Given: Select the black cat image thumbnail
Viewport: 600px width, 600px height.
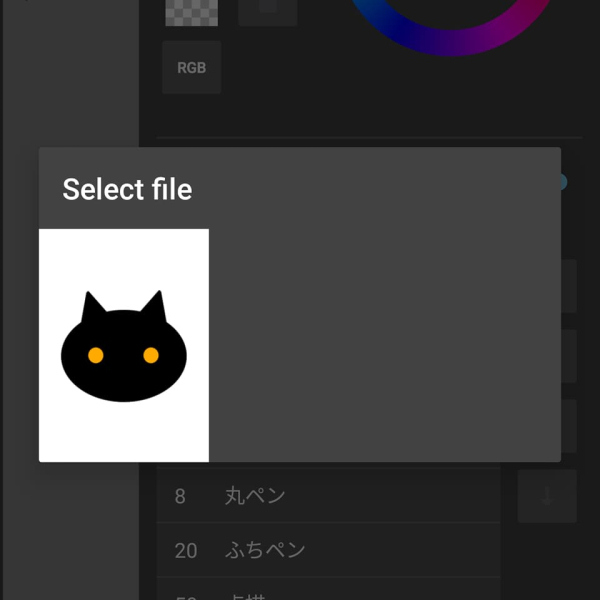Looking at the screenshot, I should [x=123, y=345].
